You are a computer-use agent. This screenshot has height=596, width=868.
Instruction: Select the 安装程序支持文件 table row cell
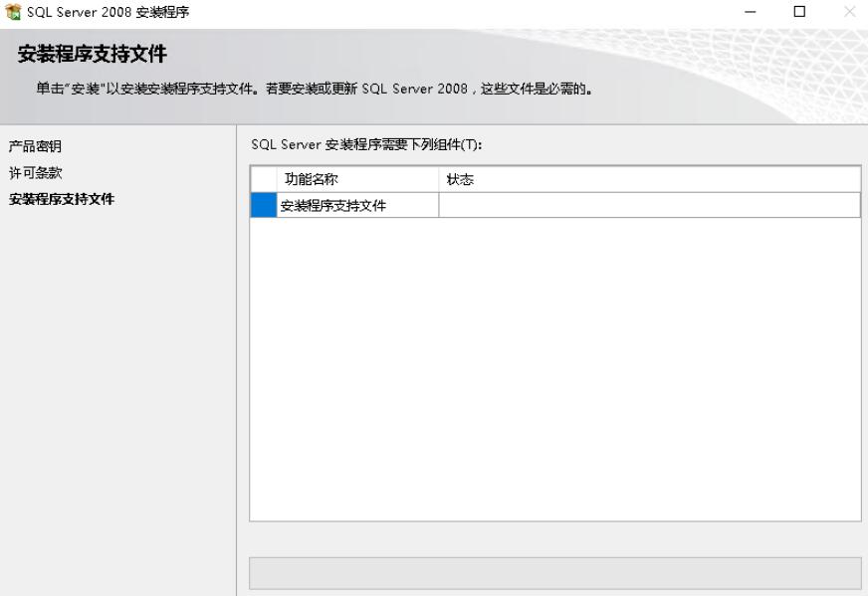[357, 205]
